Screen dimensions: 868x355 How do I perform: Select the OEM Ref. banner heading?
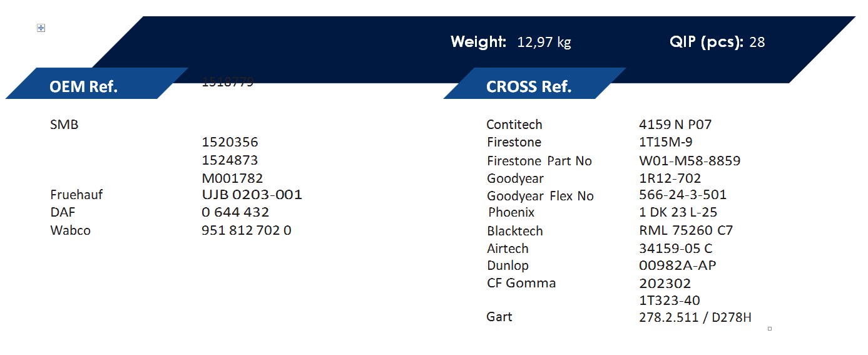[x=84, y=86]
